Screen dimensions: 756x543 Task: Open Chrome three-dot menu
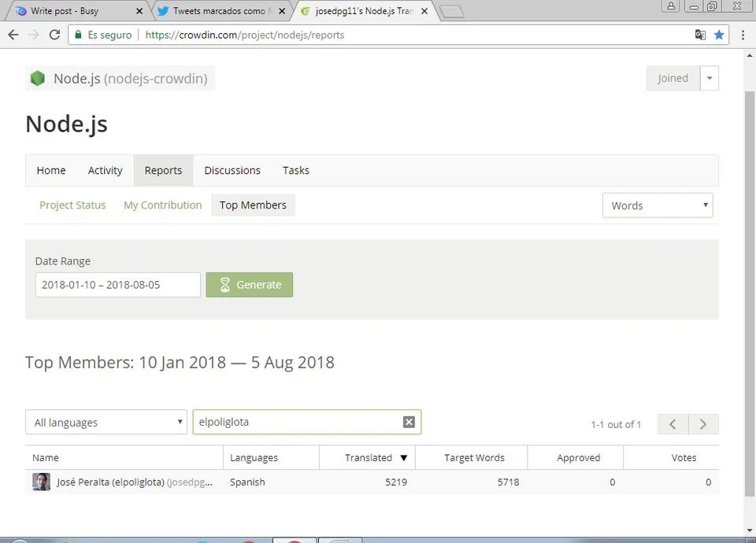(743, 35)
